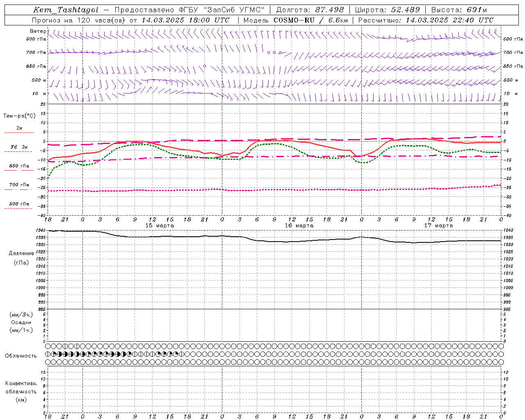Click the Давление pressure panel label

pyautogui.click(x=21, y=253)
